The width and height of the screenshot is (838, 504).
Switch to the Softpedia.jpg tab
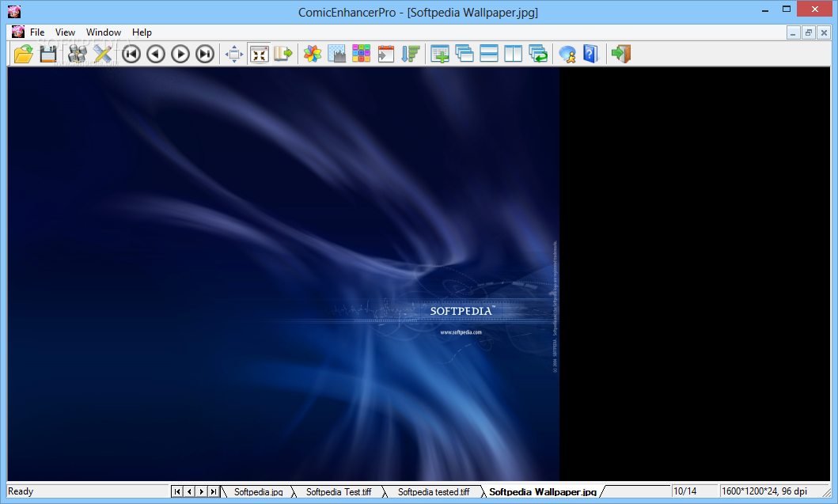[x=258, y=491]
